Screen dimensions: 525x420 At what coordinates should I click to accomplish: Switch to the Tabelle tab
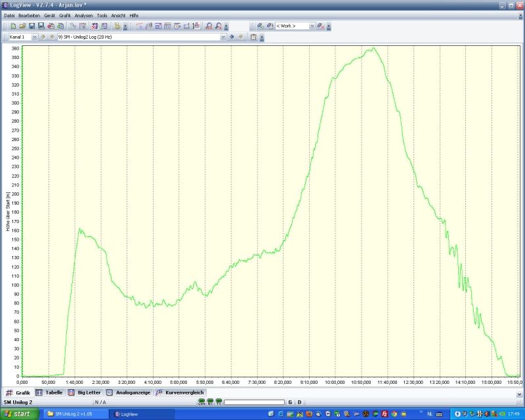click(49, 392)
